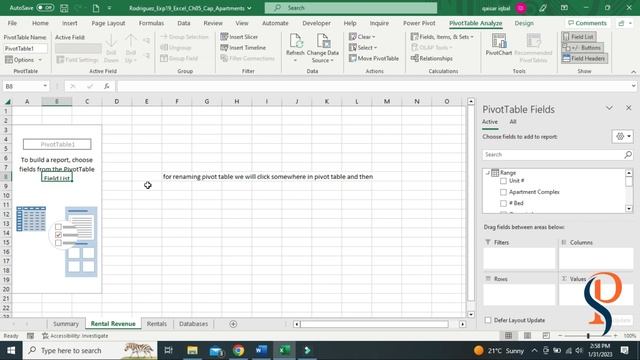Click the Insert Function fx icon
The height and width of the screenshot is (360, 640).
[107, 86]
